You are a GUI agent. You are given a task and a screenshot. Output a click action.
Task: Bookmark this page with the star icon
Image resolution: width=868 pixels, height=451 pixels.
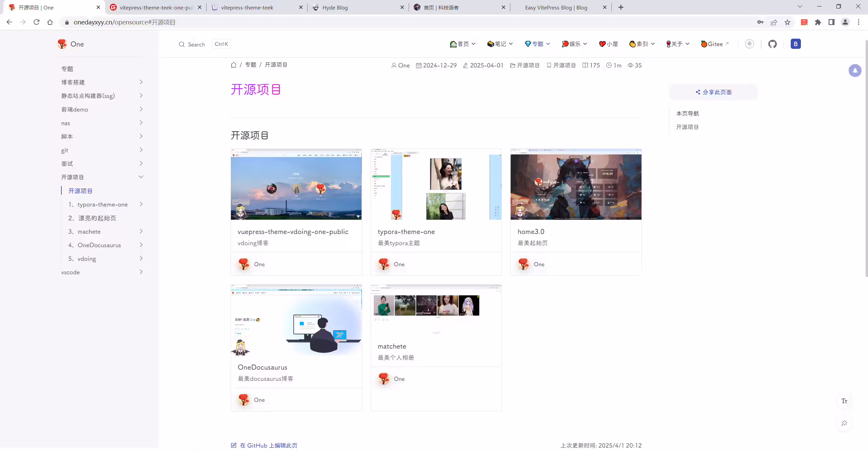787,22
